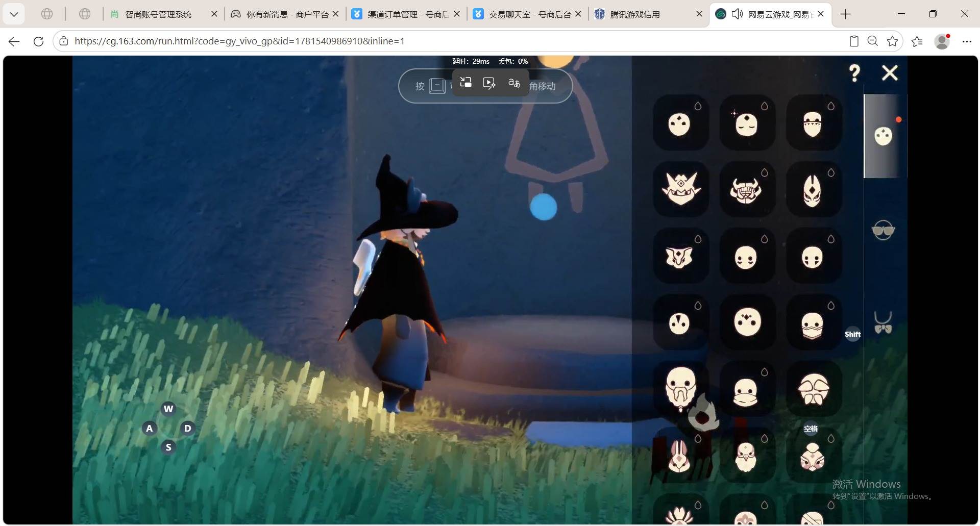This screenshot has height=526, width=980.
Task: Tap the D movement key
Action: [187, 428]
